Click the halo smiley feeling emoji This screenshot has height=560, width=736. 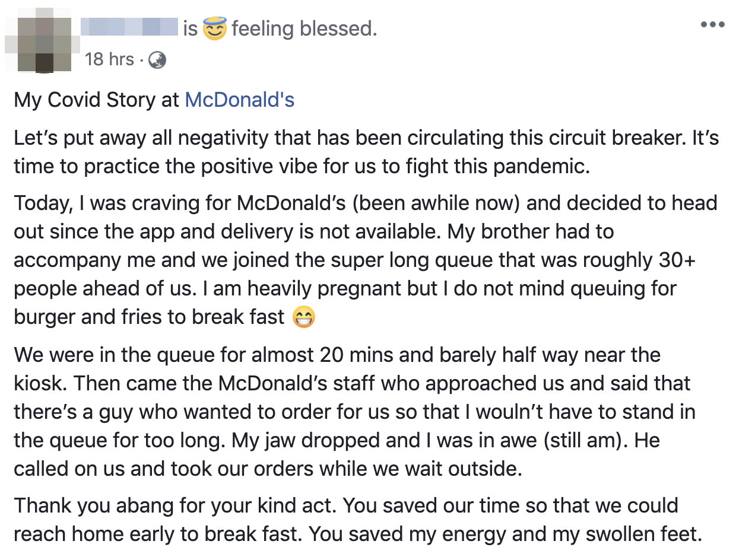(x=215, y=28)
